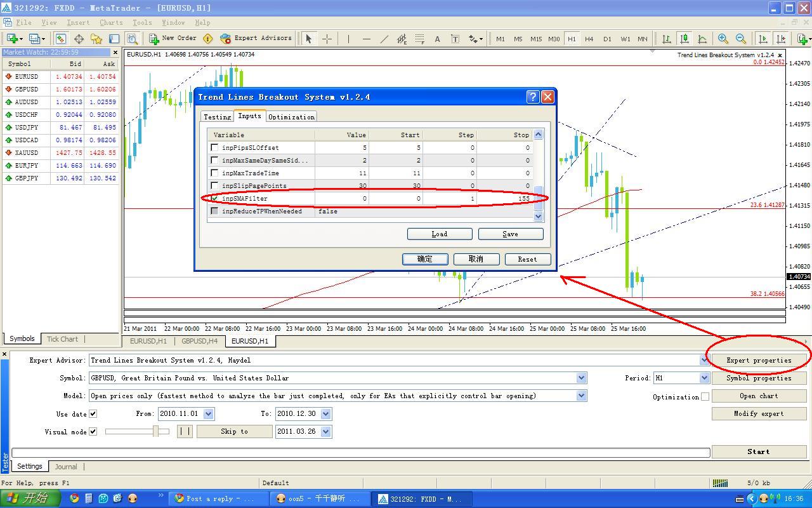Viewport: 812px width, 508px height.
Task: Switch to the H4 timeframe
Action: (x=589, y=39)
